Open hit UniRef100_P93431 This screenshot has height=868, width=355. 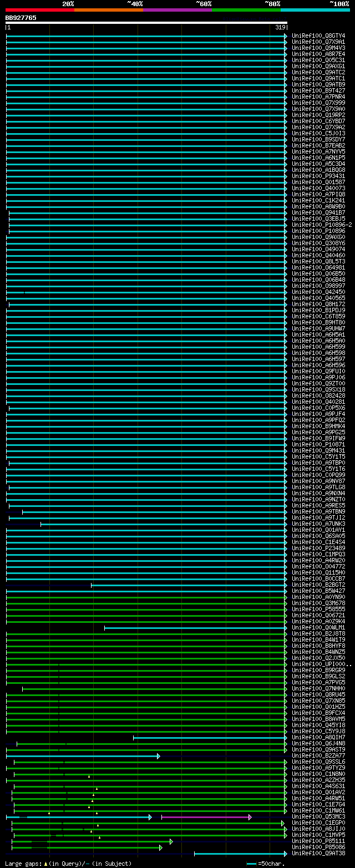(x=318, y=176)
